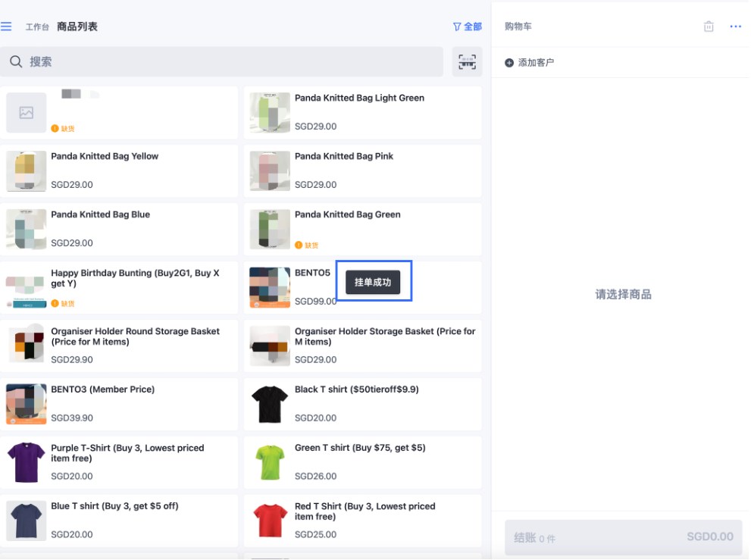Click BENTO3 (Member Price) thumbnail
Screen dimensions: 751x560
coord(27,405)
